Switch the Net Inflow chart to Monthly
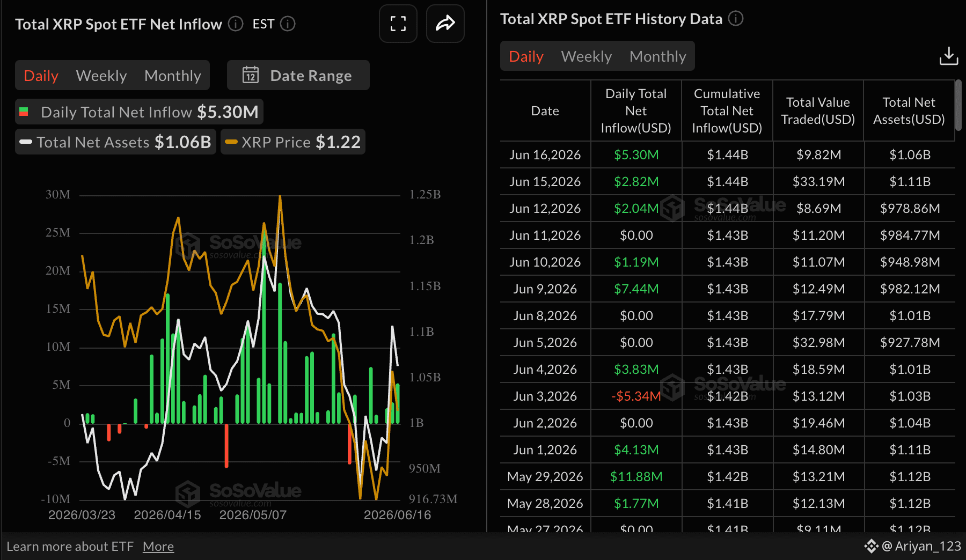 [x=173, y=76]
